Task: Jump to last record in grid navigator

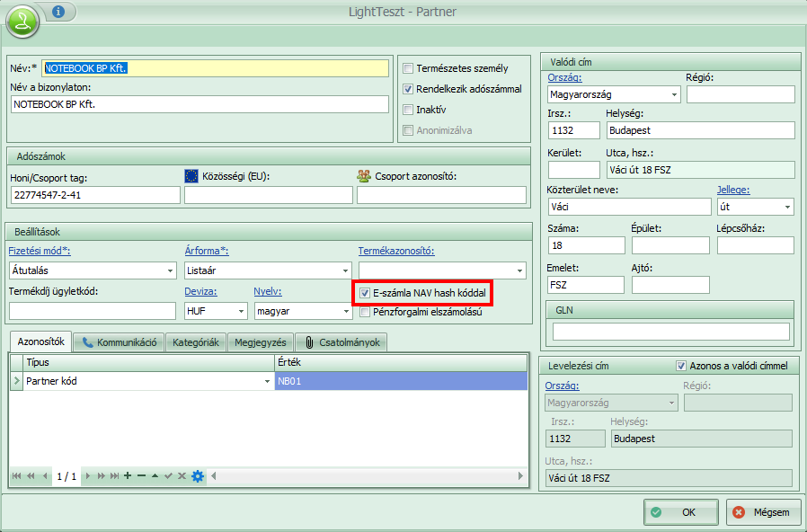Action: [113, 475]
